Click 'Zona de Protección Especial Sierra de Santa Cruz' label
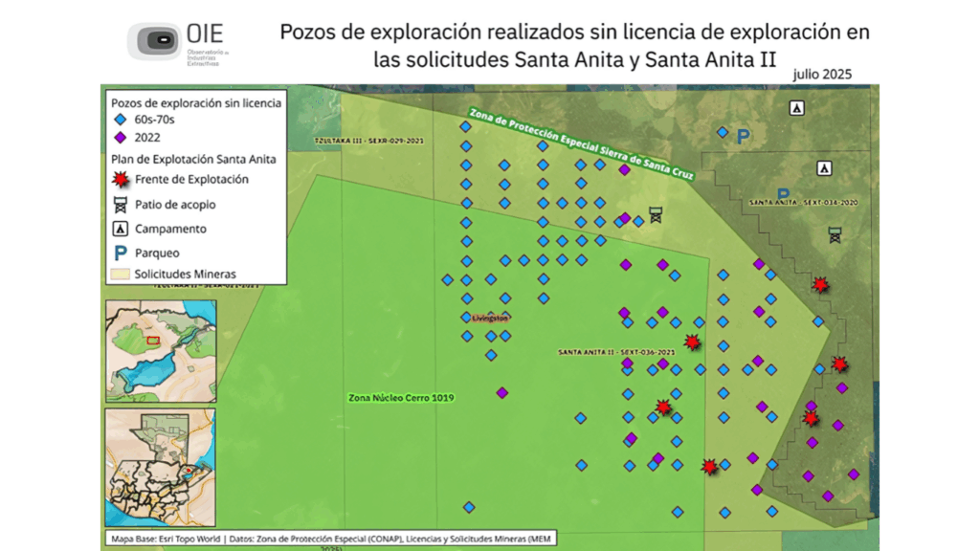 [581, 144]
